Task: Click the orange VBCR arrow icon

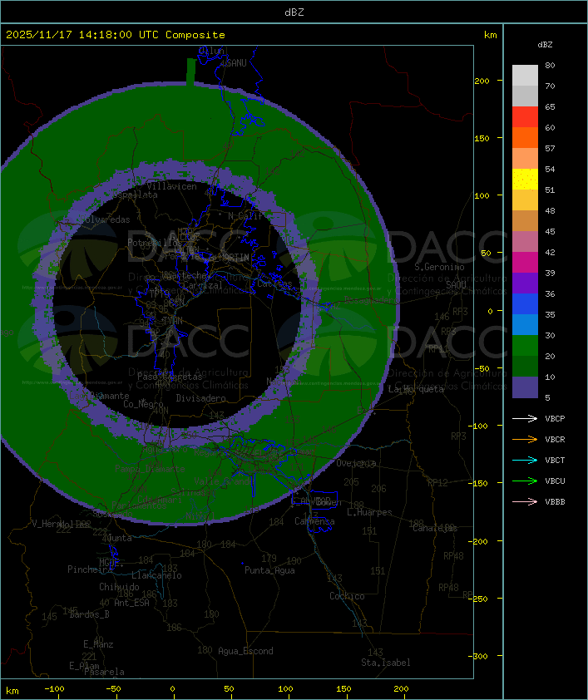Action: click(x=525, y=439)
